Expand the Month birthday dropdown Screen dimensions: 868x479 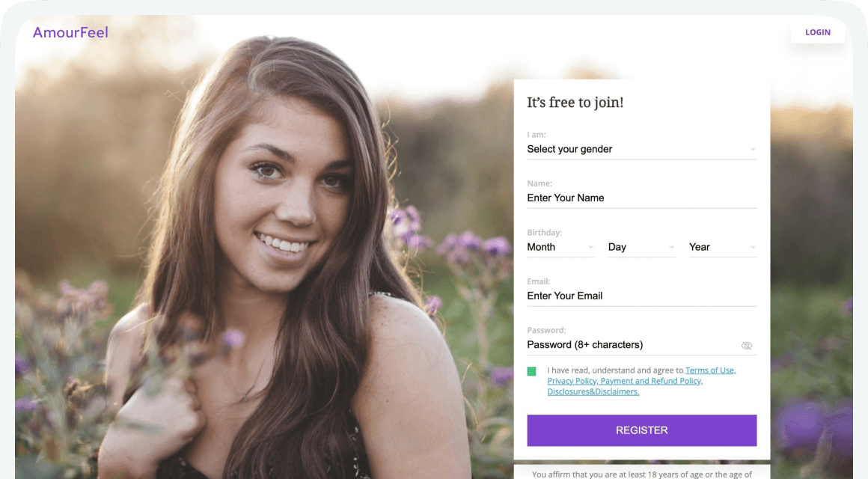(560, 247)
